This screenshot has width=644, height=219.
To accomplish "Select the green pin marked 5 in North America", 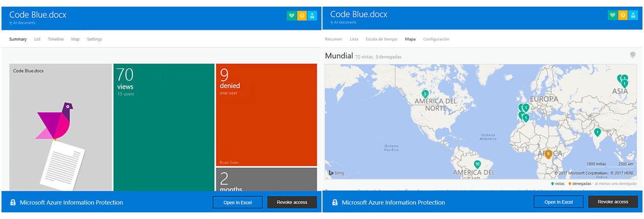I will click(425, 94).
